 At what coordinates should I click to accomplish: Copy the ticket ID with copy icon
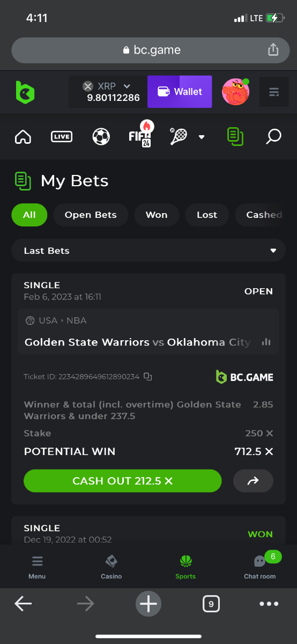(148, 377)
